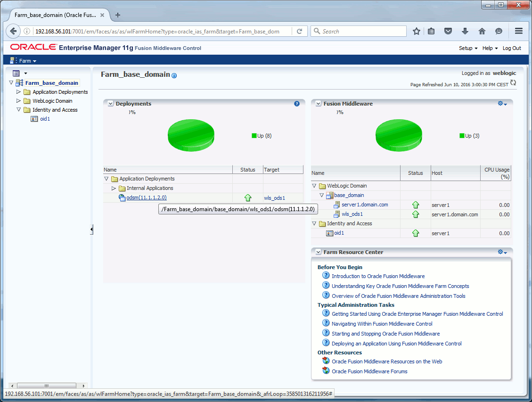Click the green status arrow in the oid1 table row
Viewport: 532px width, 402px height.
tap(416, 233)
